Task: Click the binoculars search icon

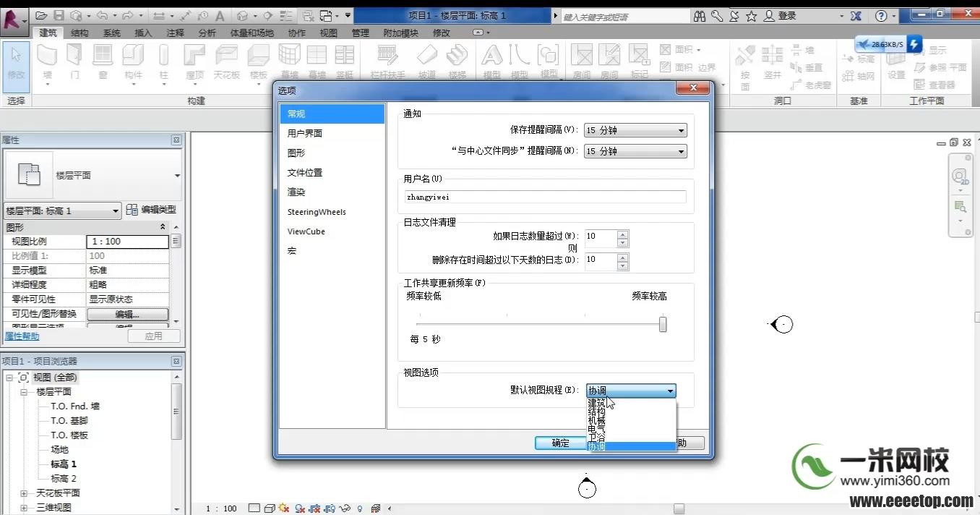Action: tap(700, 15)
